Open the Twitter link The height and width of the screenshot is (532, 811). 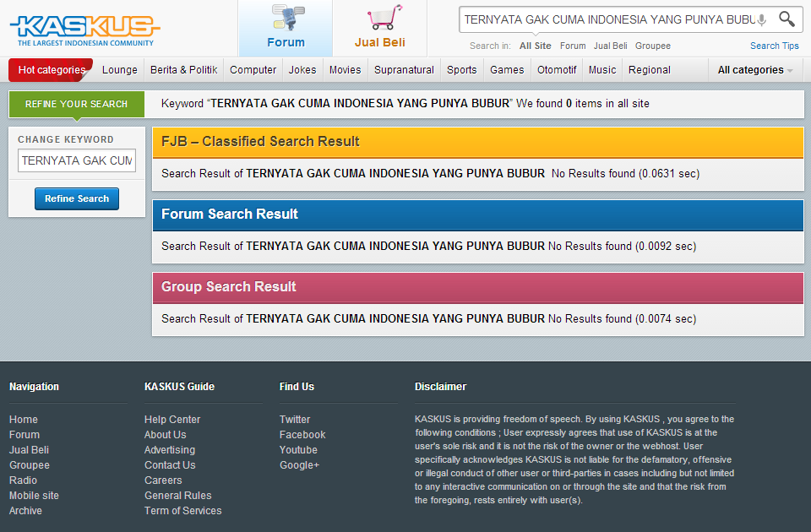[x=295, y=420]
